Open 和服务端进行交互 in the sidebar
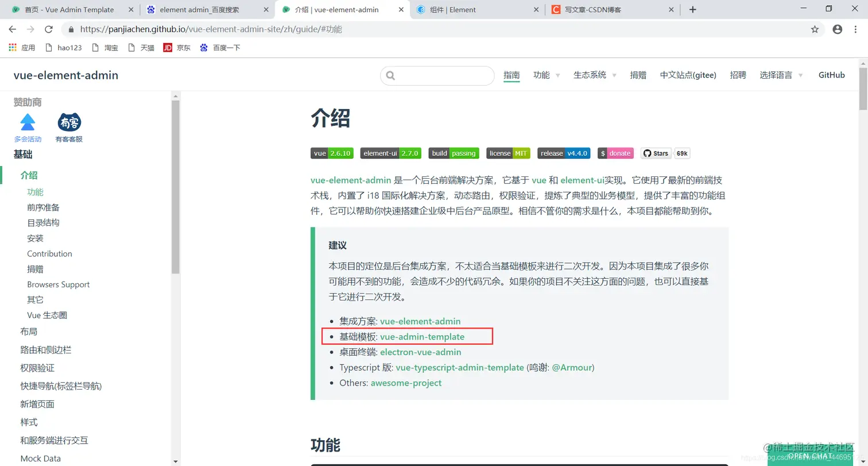868x466 pixels. pyautogui.click(x=55, y=441)
